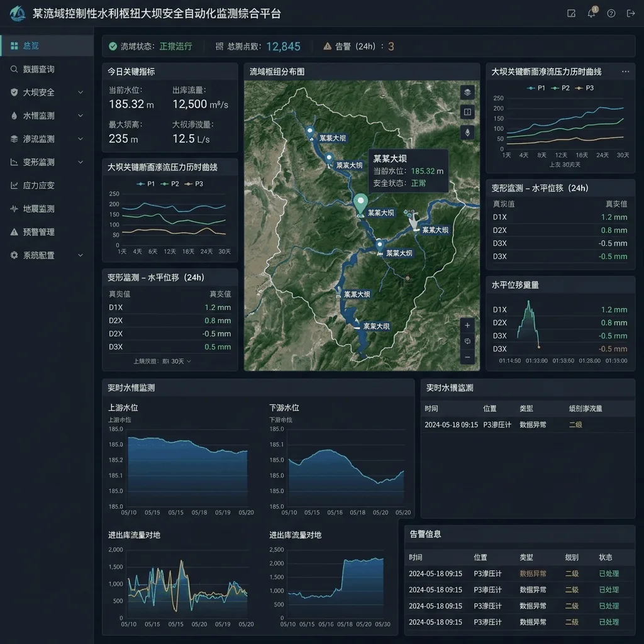Viewport: 644px width, 644px height.
Task: Zoom in with the map plus button
Action: point(467,325)
